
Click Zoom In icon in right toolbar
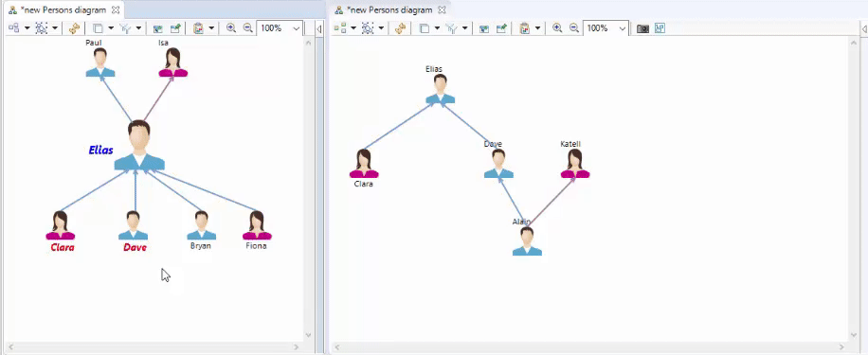point(557,27)
